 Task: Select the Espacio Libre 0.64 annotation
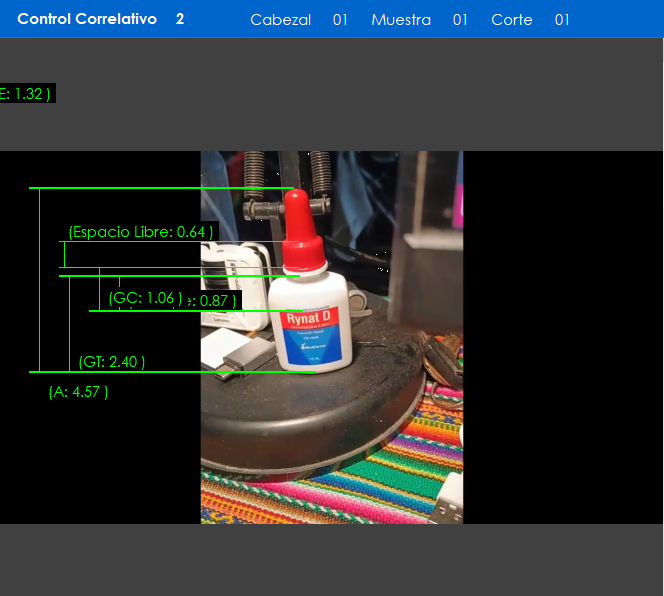point(141,232)
